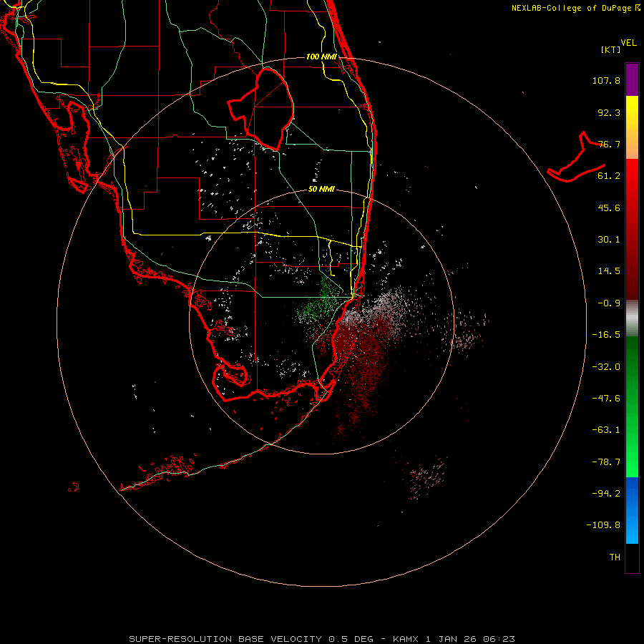Click the TH legend label

[x=615, y=557]
